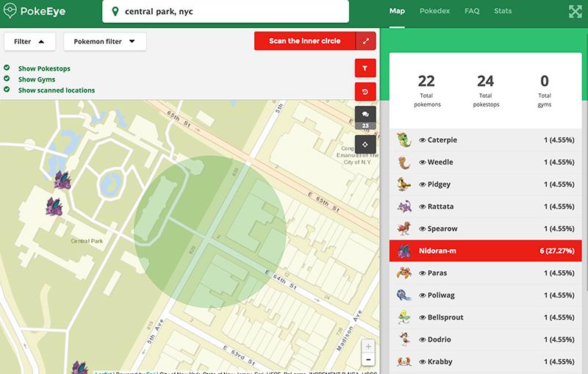Toggle Spearow visibility eye icon
Image resolution: width=588 pixels, height=374 pixels.
point(422,229)
